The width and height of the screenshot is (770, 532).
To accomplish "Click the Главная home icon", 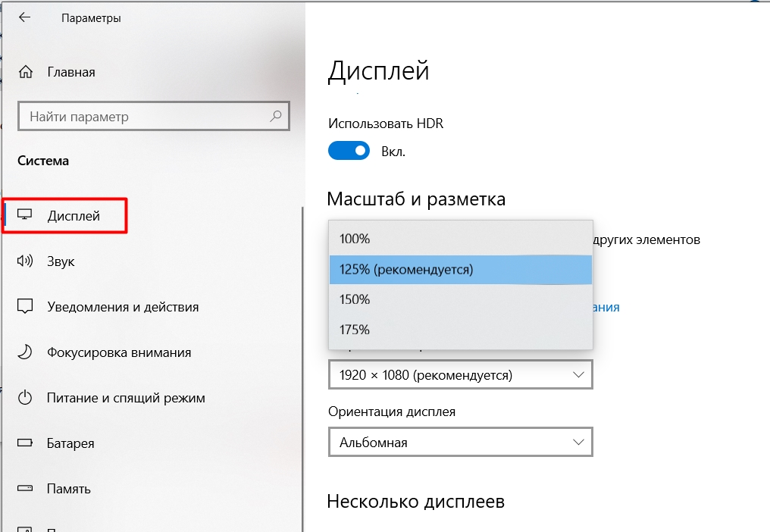I will [26, 72].
